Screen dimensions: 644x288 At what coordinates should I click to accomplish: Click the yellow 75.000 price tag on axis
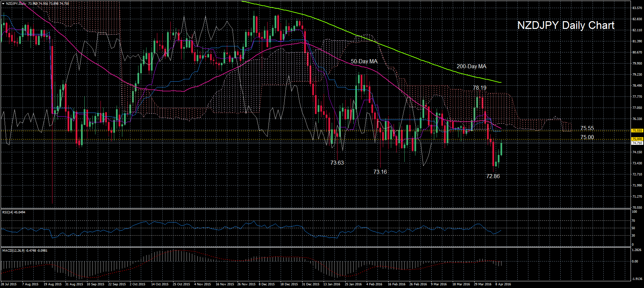tap(637, 139)
